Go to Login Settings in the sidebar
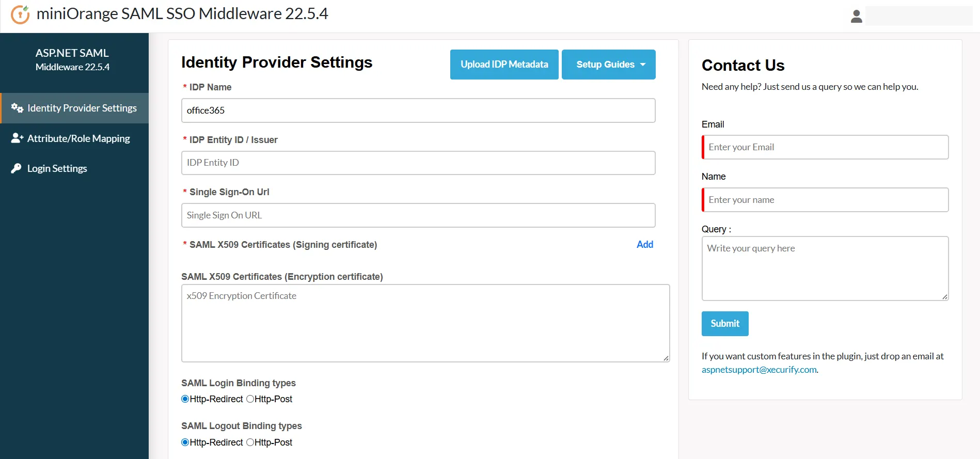 (x=57, y=168)
